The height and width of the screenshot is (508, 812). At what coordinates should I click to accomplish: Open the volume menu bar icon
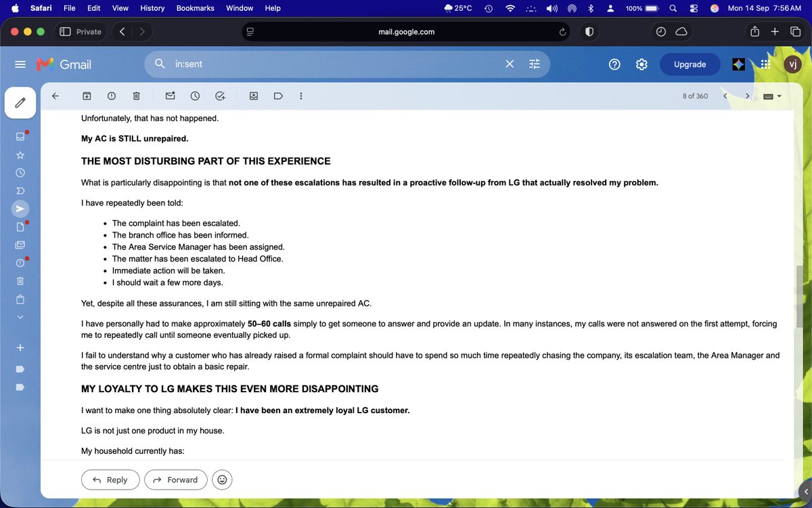[551, 8]
